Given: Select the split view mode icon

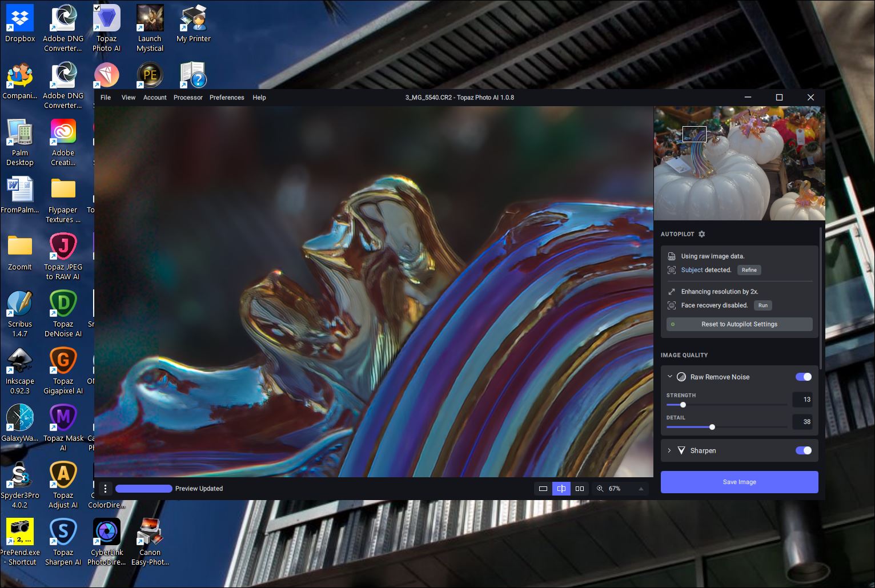Looking at the screenshot, I should pos(561,489).
